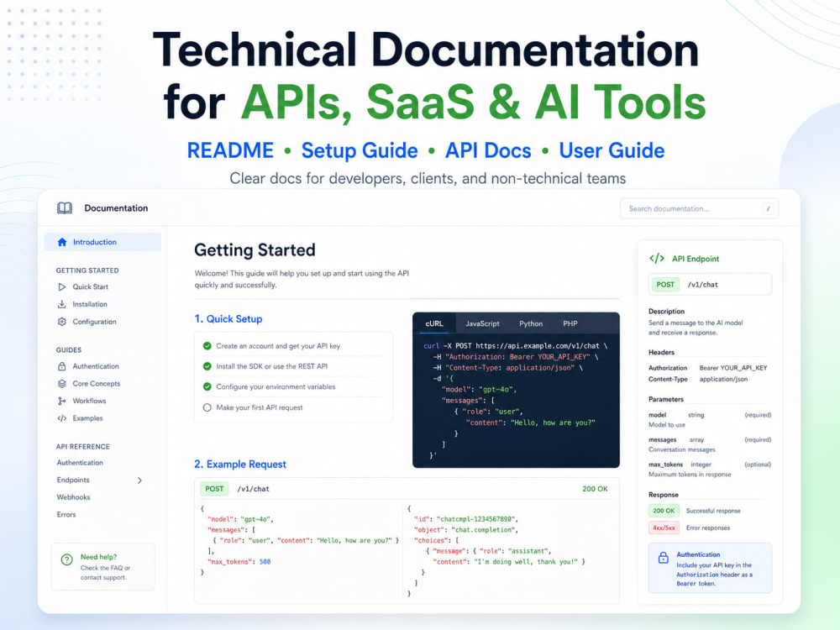Toggle 'Configure your environment variables' check
The width and height of the screenshot is (840, 630).
pos(207,386)
